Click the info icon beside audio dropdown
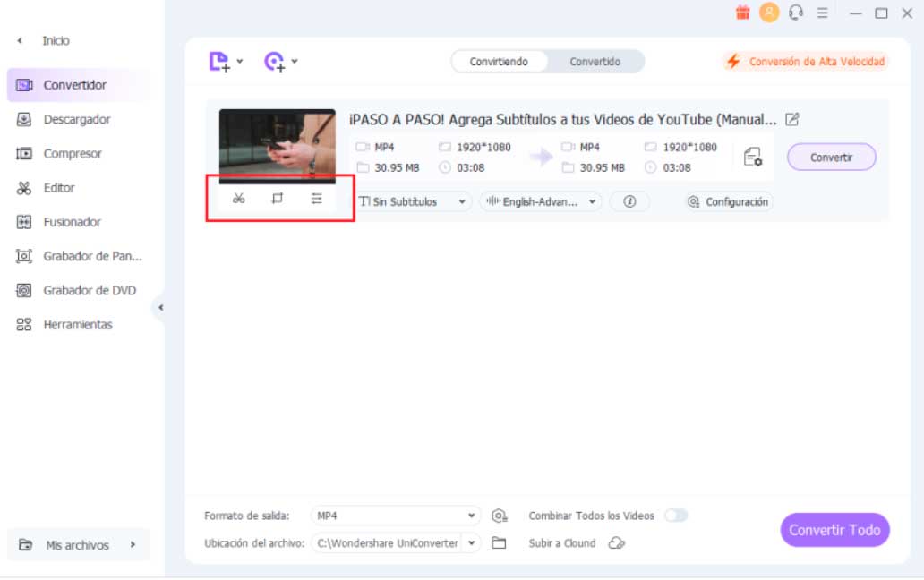The width and height of the screenshot is (924, 580). [629, 202]
